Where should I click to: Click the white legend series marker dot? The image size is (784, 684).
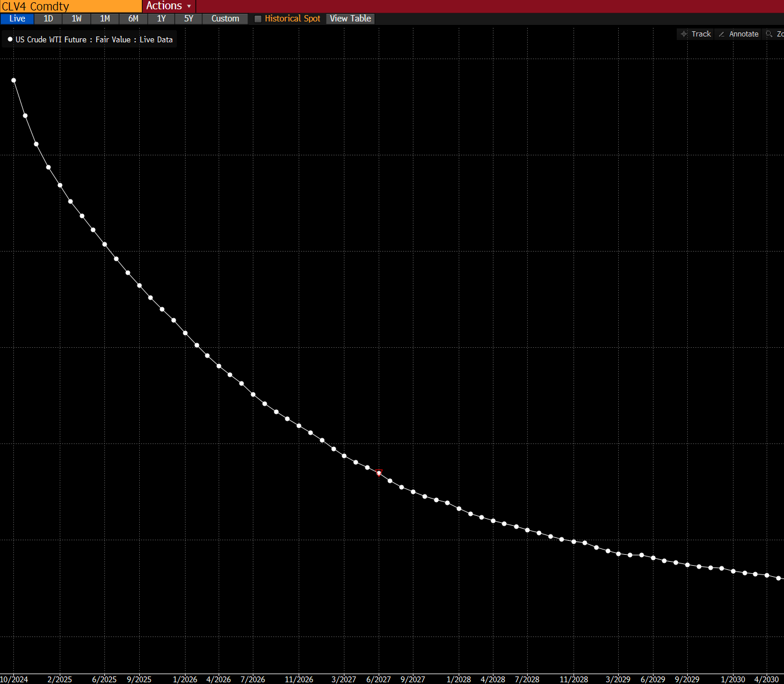(x=10, y=39)
